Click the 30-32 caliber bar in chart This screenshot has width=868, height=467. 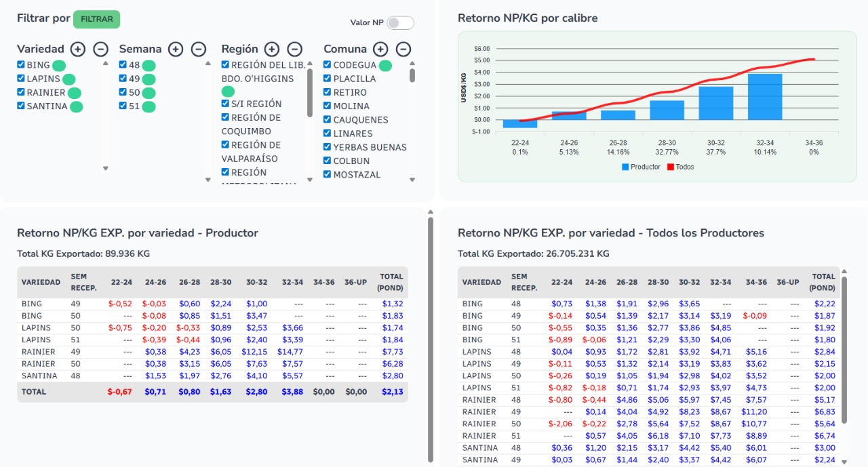pyautogui.click(x=716, y=103)
